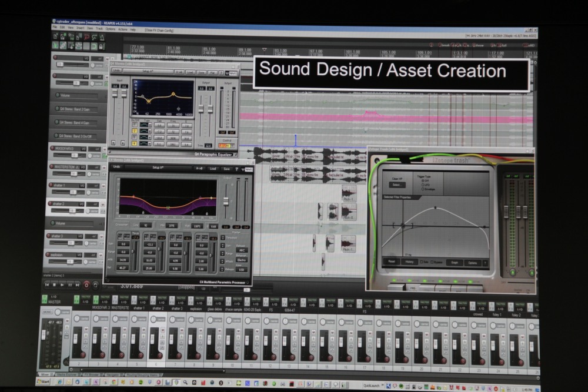Open the Setup A* preset menu in Q4

coord(148,71)
